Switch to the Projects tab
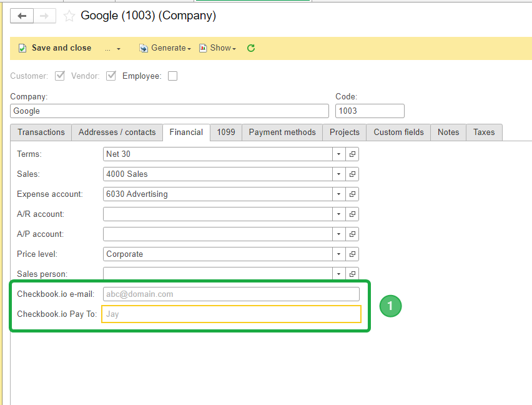This screenshot has width=532, height=405. click(x=345, y=132)
